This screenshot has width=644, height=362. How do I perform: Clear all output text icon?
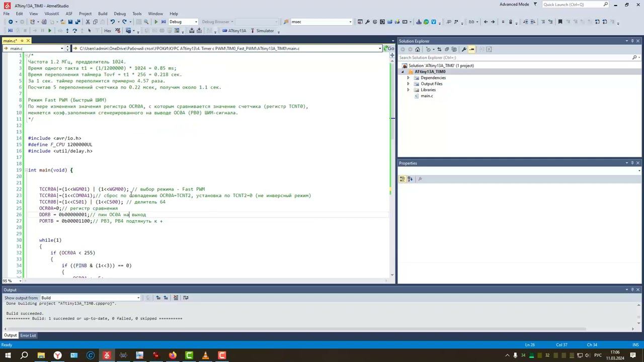point(176,298)
